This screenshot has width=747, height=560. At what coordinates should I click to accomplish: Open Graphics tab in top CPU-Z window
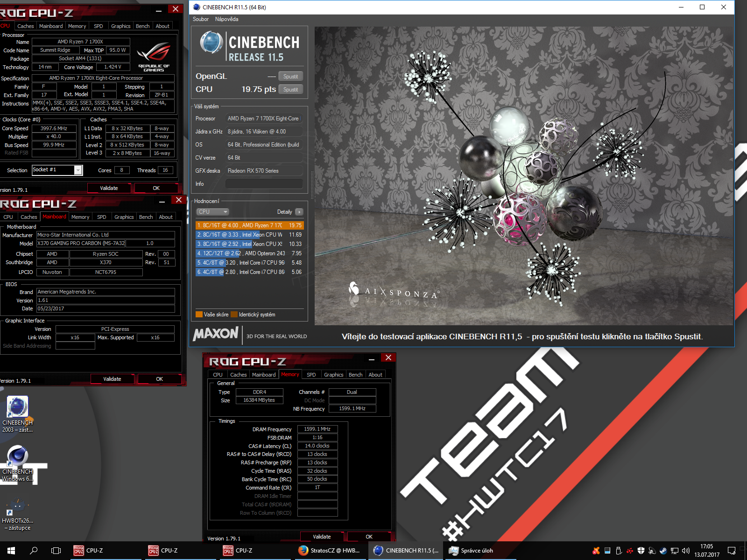click(120, 26)
